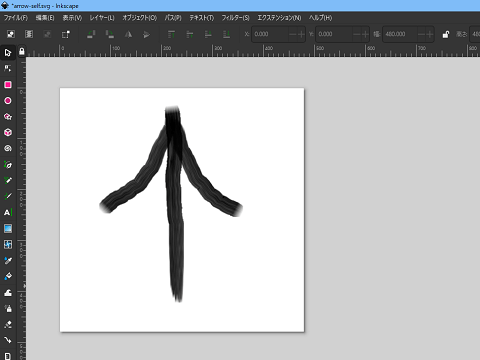
Task: Increase Y value with plus button
Action: pos(365,34)
